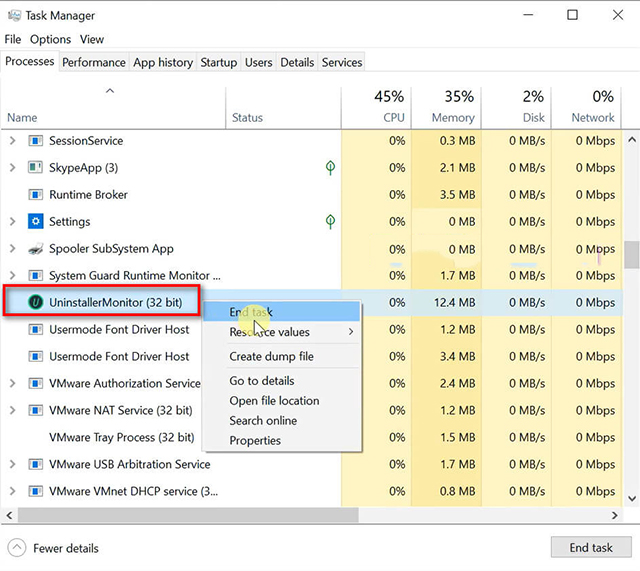Viewport: 640px width, 571px height.
Task: Click the 12.4 MB memory value
Action: tap(454, 302)
